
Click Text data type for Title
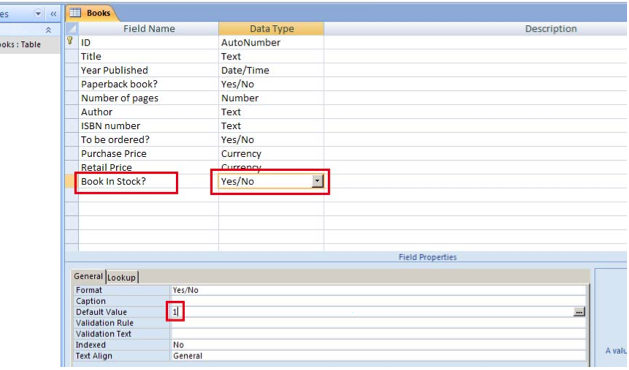[271, 57]
